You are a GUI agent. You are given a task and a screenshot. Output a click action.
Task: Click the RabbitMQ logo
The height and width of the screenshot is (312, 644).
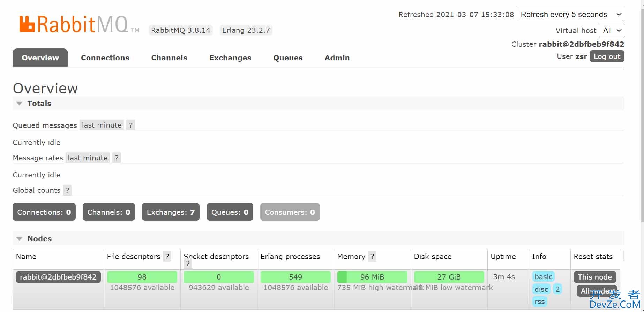[79, 24]
